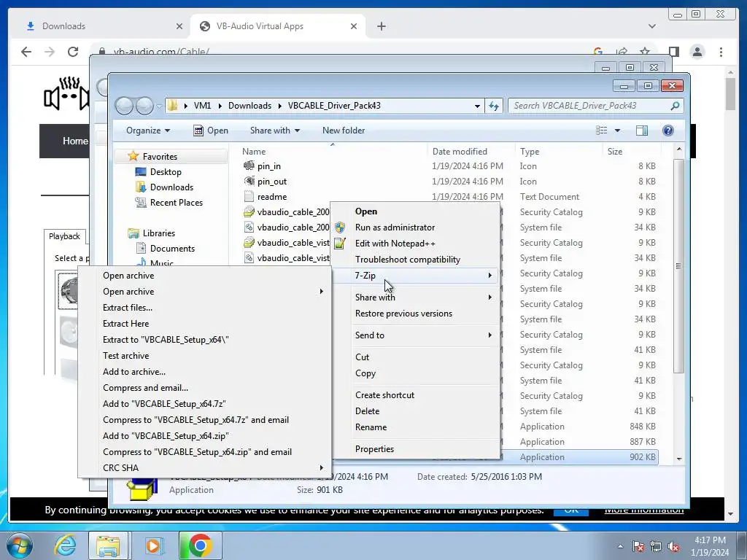Click New folder button

(344, 131)
